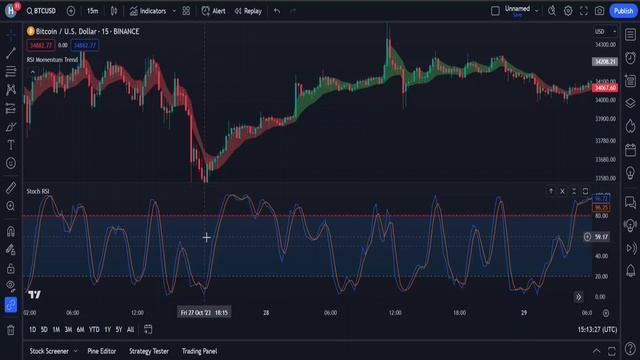Image resolution: width=640 pixels, height=360 pixels.
Task: Open chart settings gear icon
Action: point(568,11)
